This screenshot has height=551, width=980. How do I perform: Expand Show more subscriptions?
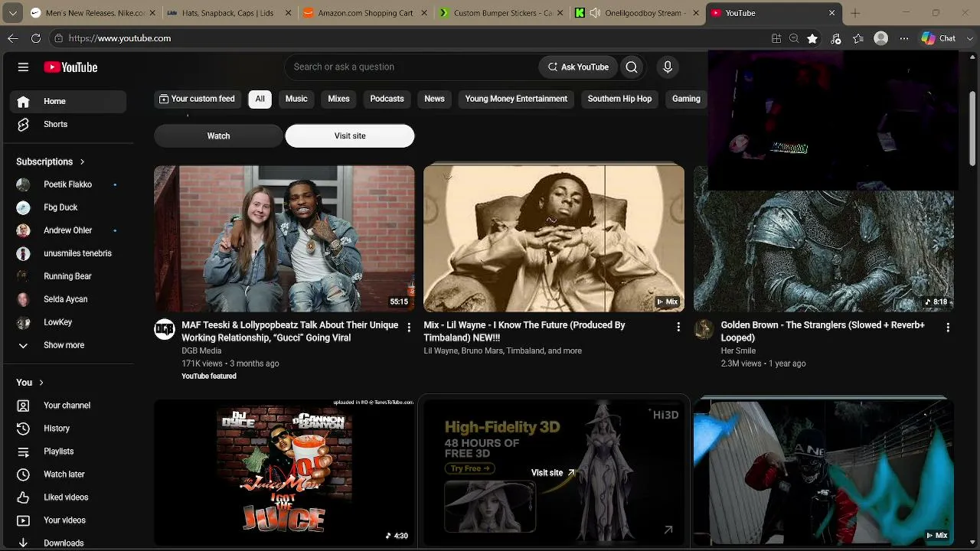pos(68,345)
